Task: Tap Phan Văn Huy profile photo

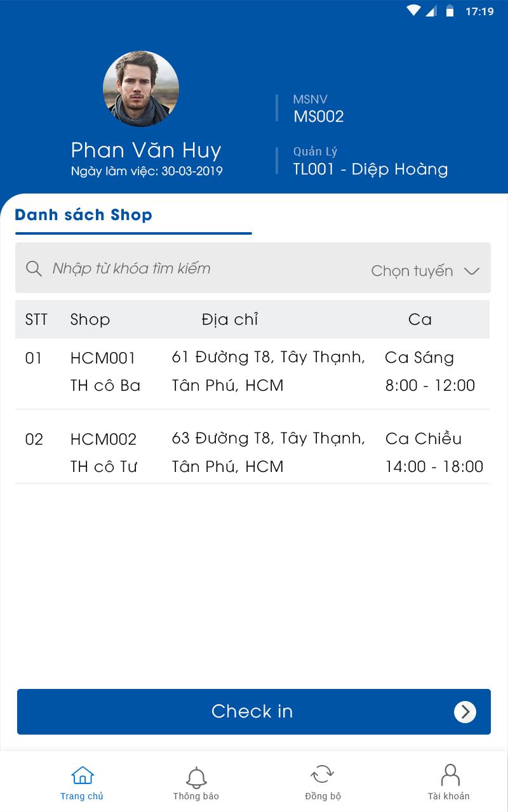Action: point(141,89)
